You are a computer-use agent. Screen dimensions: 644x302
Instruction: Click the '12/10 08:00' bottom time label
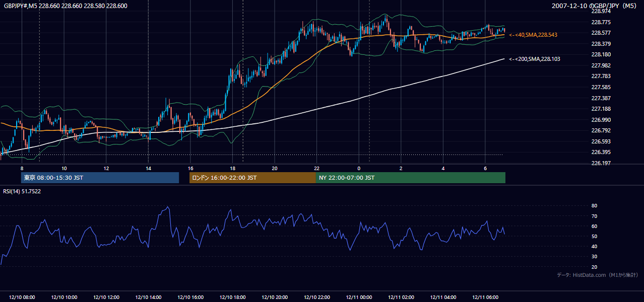[22, 297]
